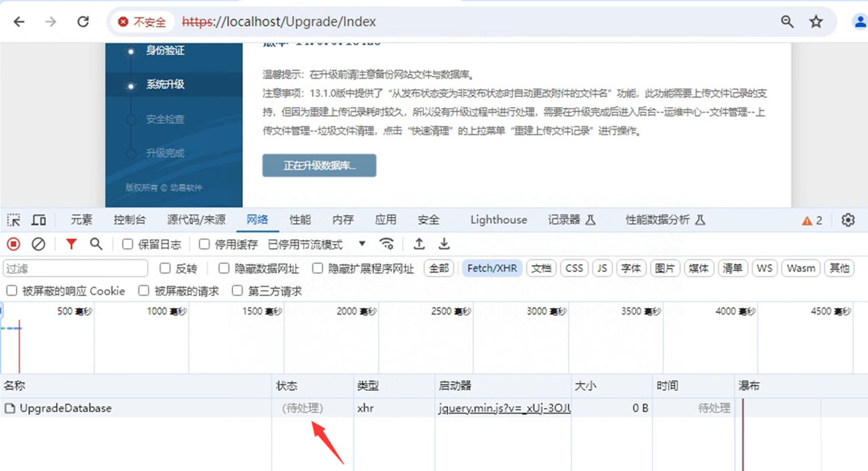Activate the inspect element picker
Screen dimensions: 868x471
[x=13, y=220]
